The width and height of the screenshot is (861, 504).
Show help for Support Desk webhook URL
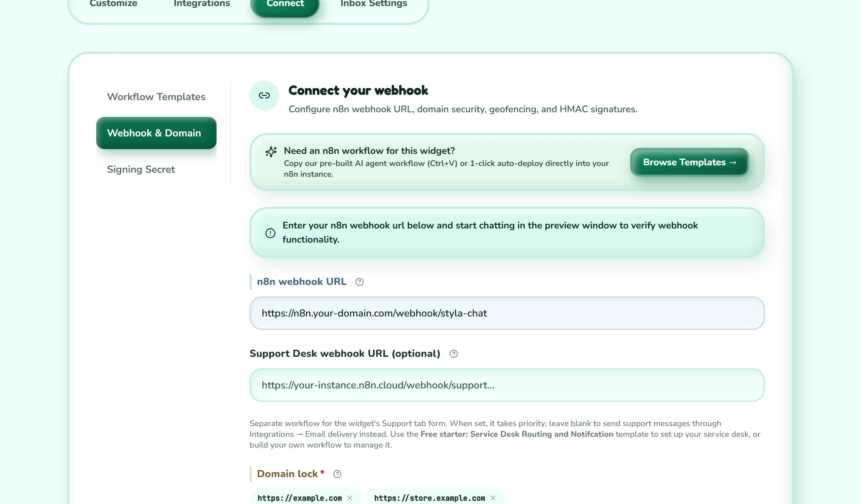453,354
